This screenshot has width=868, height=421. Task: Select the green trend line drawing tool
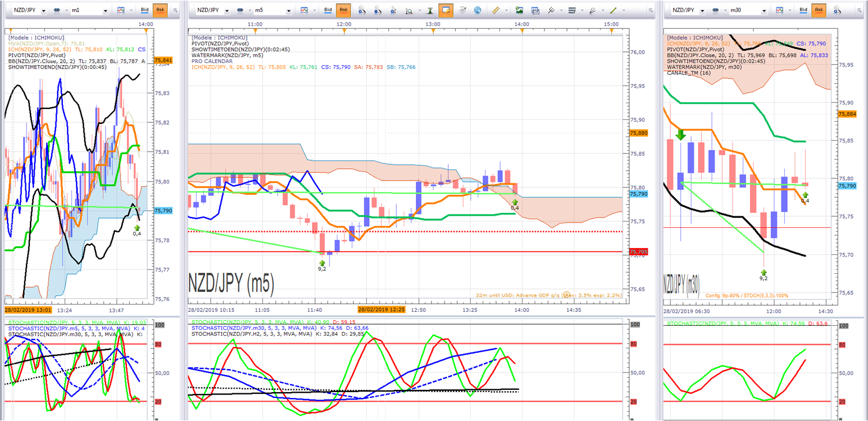[x=613, y=10]
